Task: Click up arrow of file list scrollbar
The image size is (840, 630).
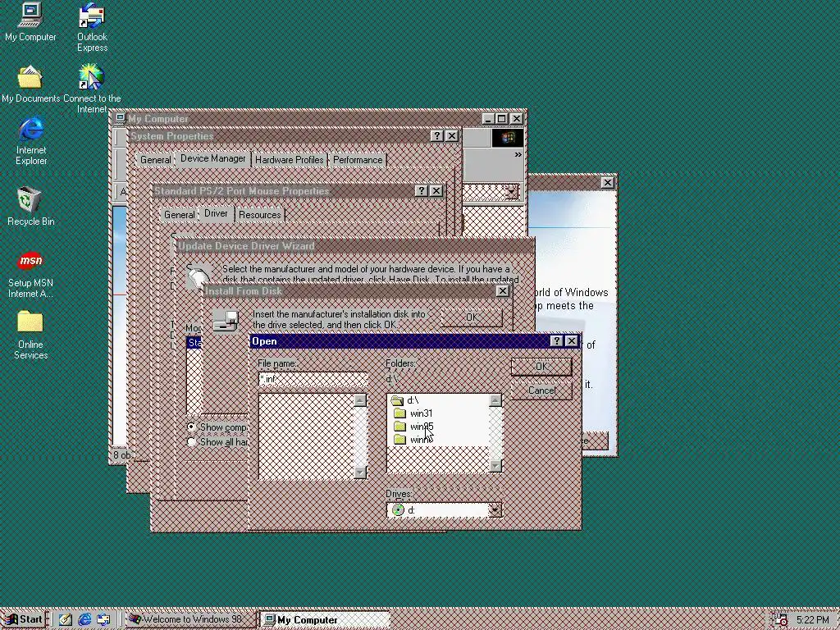Action: click(x=361, y=400)
